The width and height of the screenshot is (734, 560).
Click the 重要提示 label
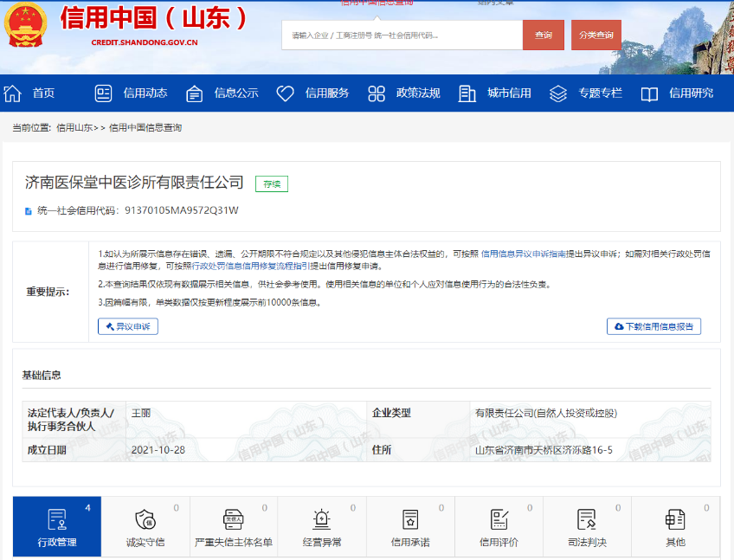pyautogui.click(x=48, y=293)
